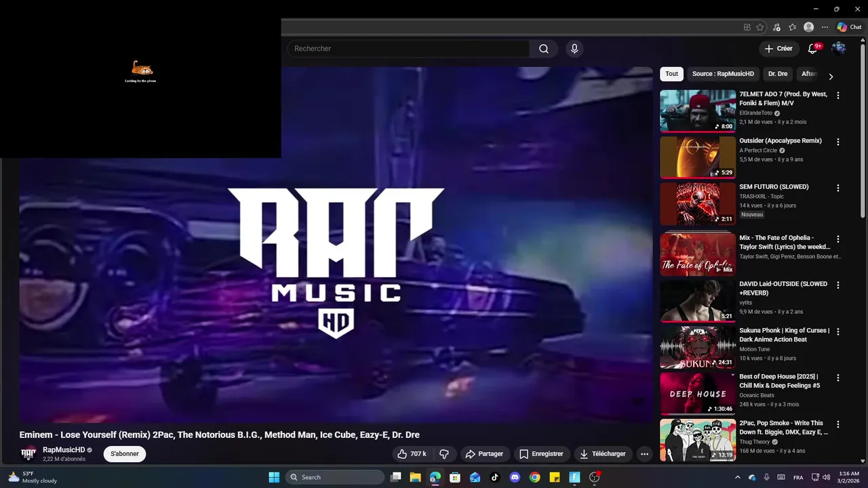The width and height of the screenshot is (868, 488).
Task: Open the browser media control icon
Action: [x=777, y=27]
